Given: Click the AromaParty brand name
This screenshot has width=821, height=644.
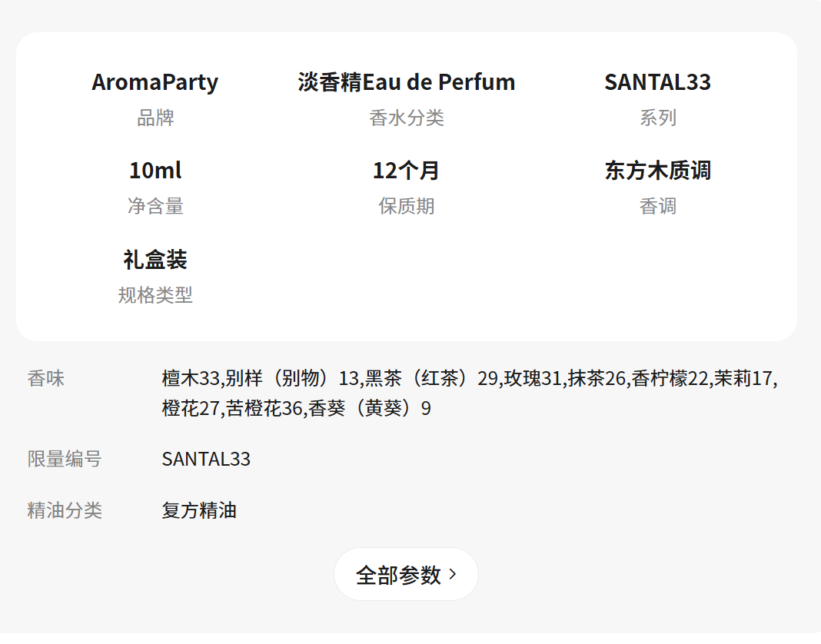Looking at the screenshot, I should click(155, 82).
